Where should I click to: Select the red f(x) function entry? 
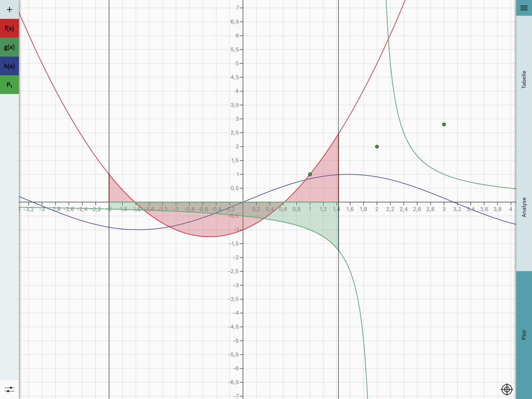(9, 28)
